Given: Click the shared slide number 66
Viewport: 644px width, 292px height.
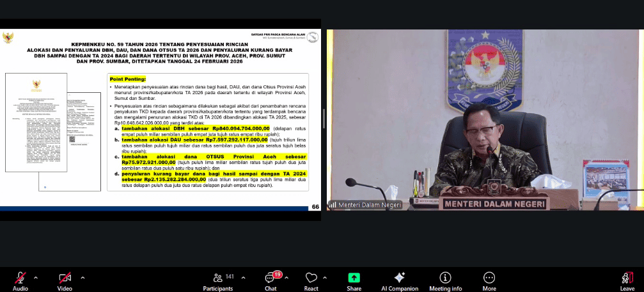Looking at the screenshot, I should pos(315,207).
